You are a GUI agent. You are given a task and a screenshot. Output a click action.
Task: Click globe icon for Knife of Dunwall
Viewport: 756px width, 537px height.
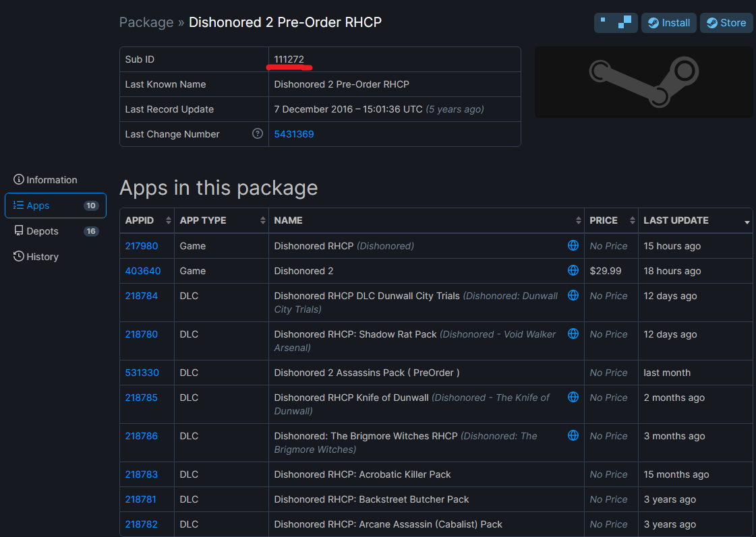[573, 398]
